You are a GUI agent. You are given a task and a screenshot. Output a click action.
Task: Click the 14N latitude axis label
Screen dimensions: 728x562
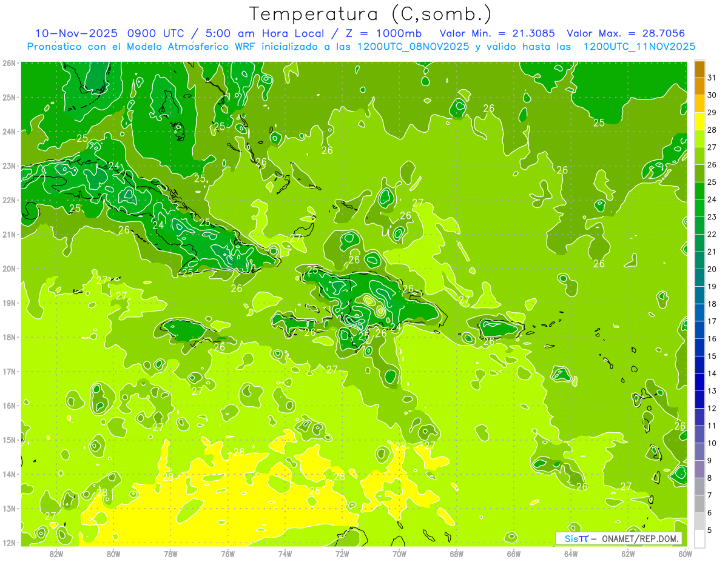pos(8,474)
